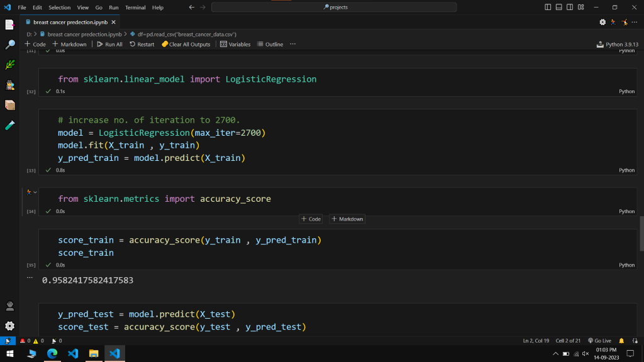644x362 pixels.
Task: Open the Search view in the activity bar
Action: (10, 45)
